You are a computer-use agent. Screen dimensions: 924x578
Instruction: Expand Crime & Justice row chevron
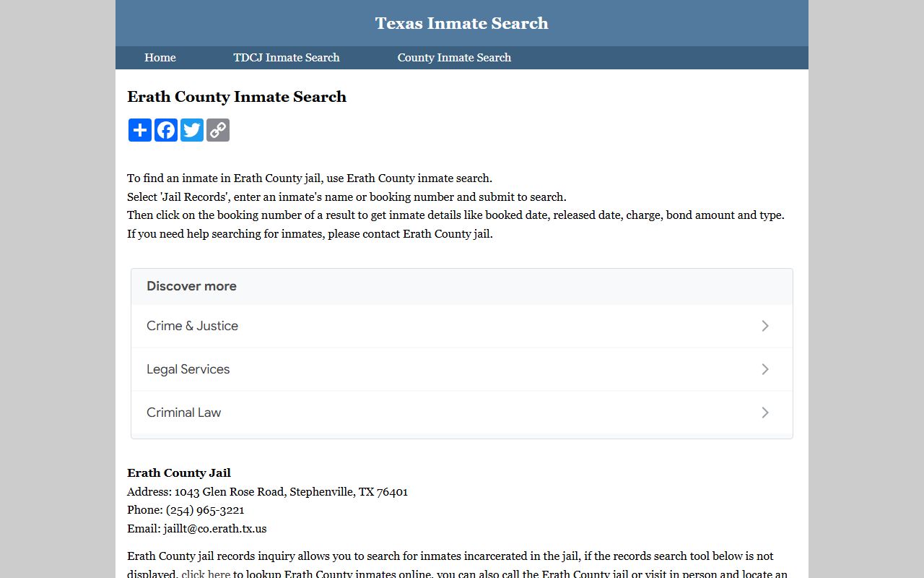coord(765,326)
